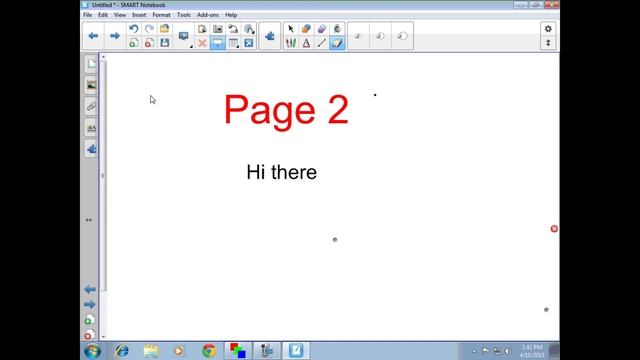This screenshot has width=640, height=360.
Task: Launch Google Chrome from taskbar
Action: [209, 351]
